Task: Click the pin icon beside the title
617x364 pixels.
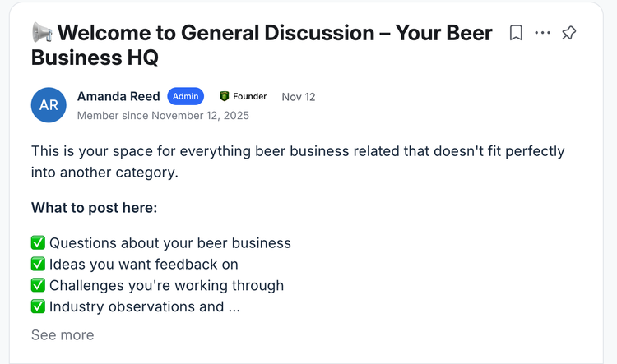Action: 568,33
